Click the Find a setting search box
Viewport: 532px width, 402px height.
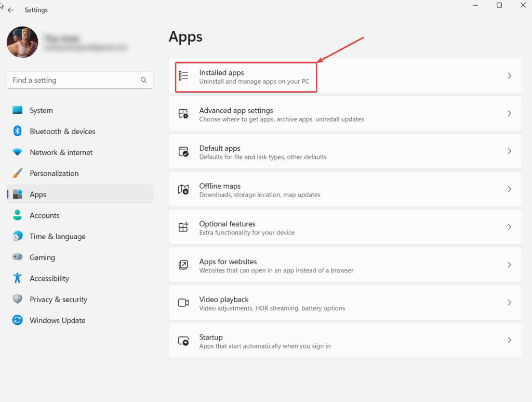point(73,80)
